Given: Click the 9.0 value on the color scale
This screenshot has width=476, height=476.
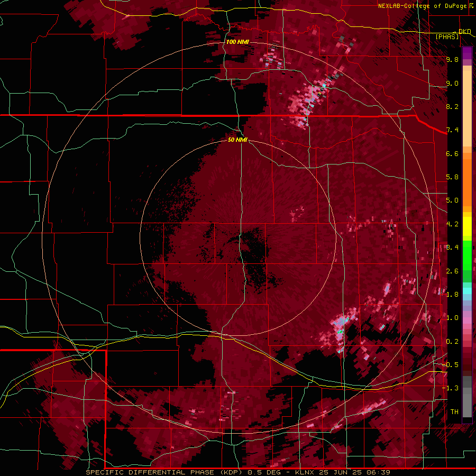Looking at the screenshot, I should (452, 83).
